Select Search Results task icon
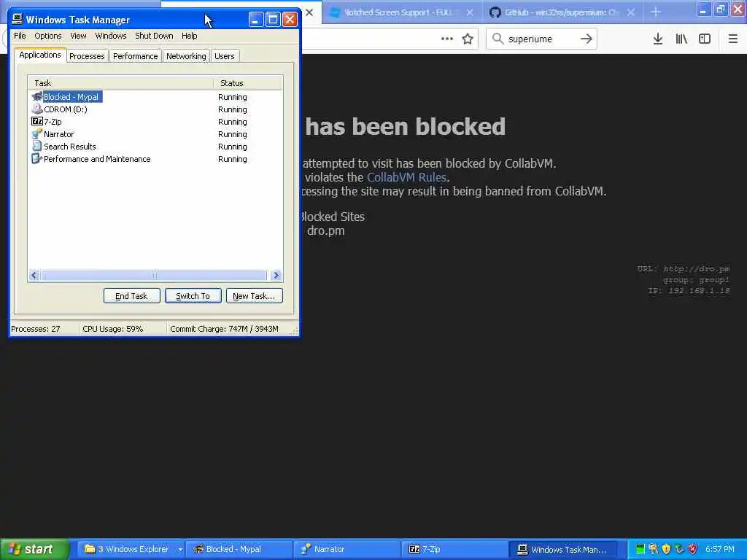This screenshot has height=560, width=747. coord(36,146)
